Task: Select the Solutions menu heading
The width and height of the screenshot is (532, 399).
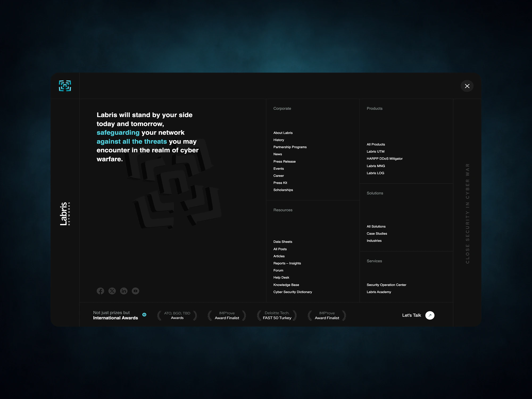Action: click(375, 193)
